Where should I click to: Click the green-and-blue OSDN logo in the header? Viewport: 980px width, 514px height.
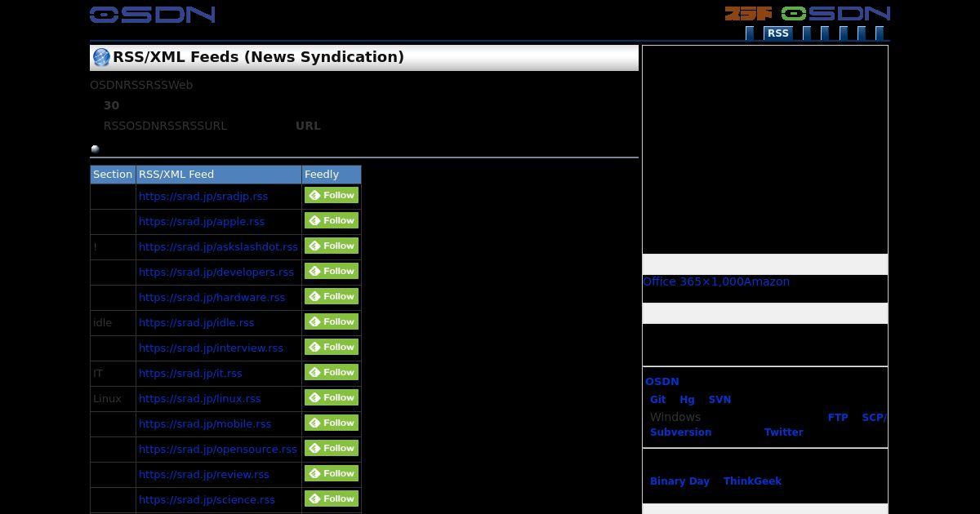pos(835,13)
